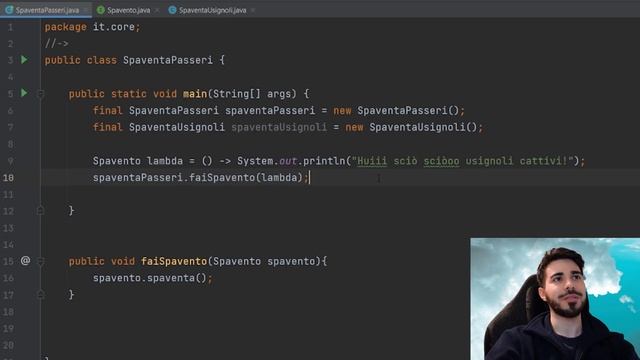Click the fold end marker on line 17
This screenshot has height=360, width=640.
click(x=40, y=295)
